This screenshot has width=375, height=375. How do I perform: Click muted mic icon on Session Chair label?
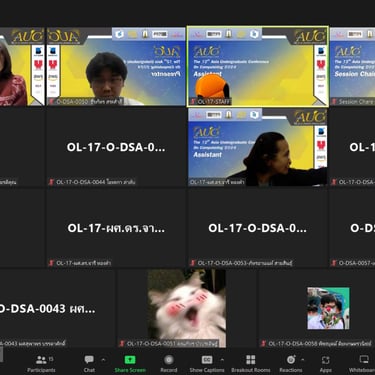(x=334, y=101)
